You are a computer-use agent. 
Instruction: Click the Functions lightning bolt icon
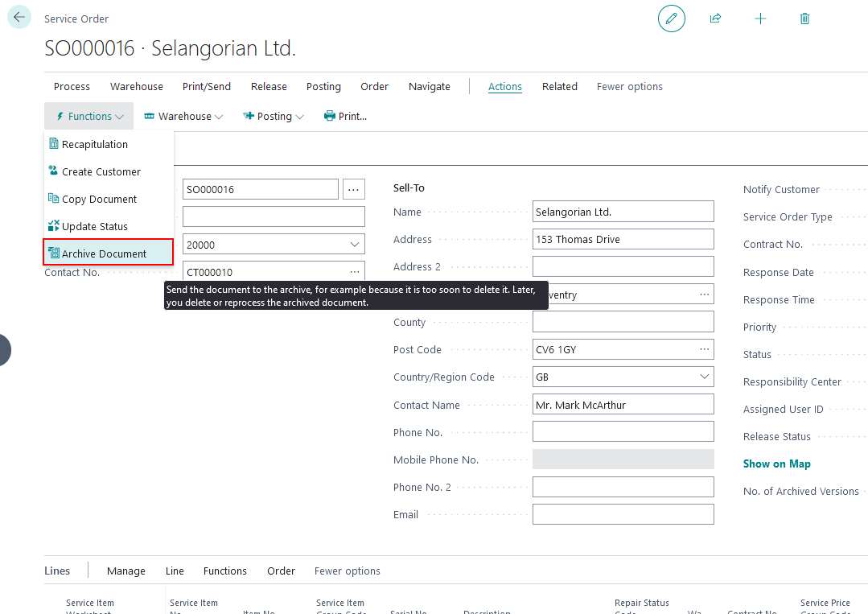click(60, 115)
